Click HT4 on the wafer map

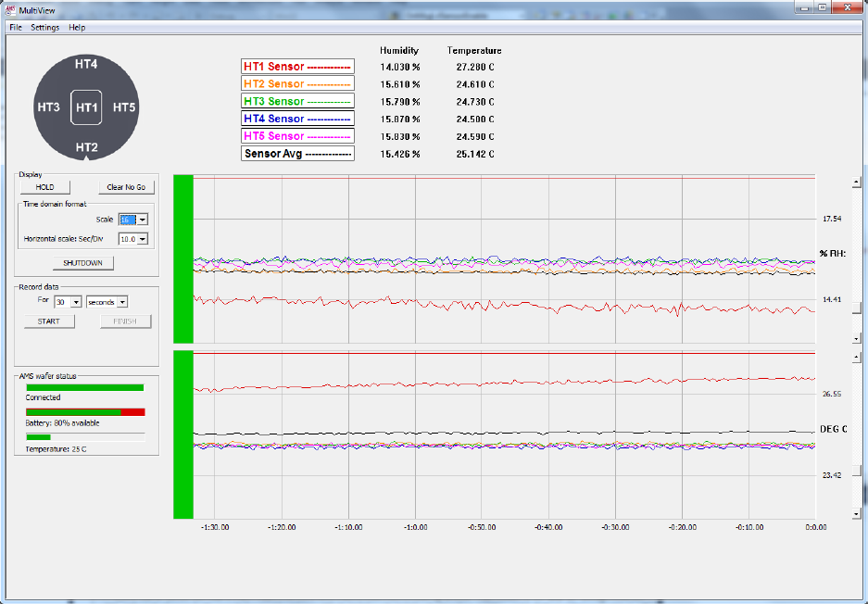[86, 64]
